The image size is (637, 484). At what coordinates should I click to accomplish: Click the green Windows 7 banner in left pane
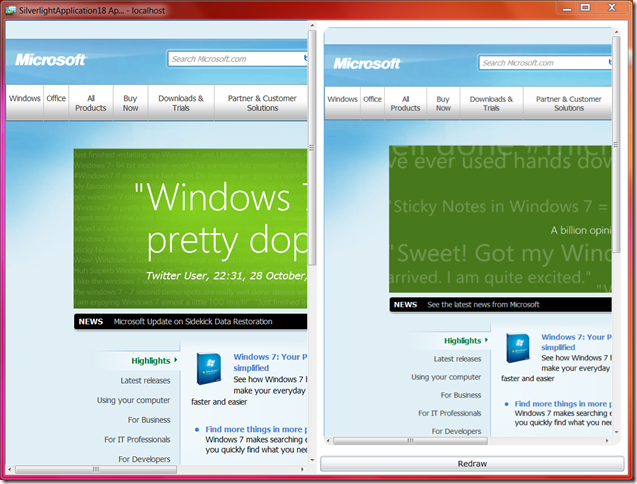tap(190, 228)
